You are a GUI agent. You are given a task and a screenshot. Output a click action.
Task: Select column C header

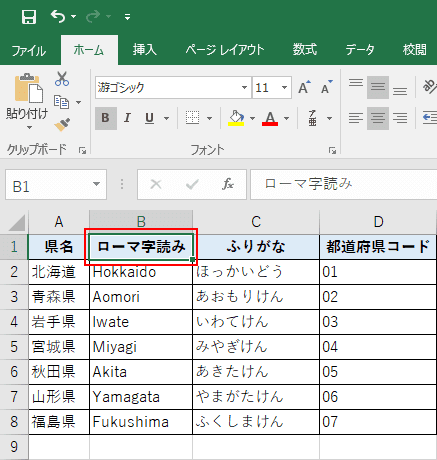coord(256,222)
